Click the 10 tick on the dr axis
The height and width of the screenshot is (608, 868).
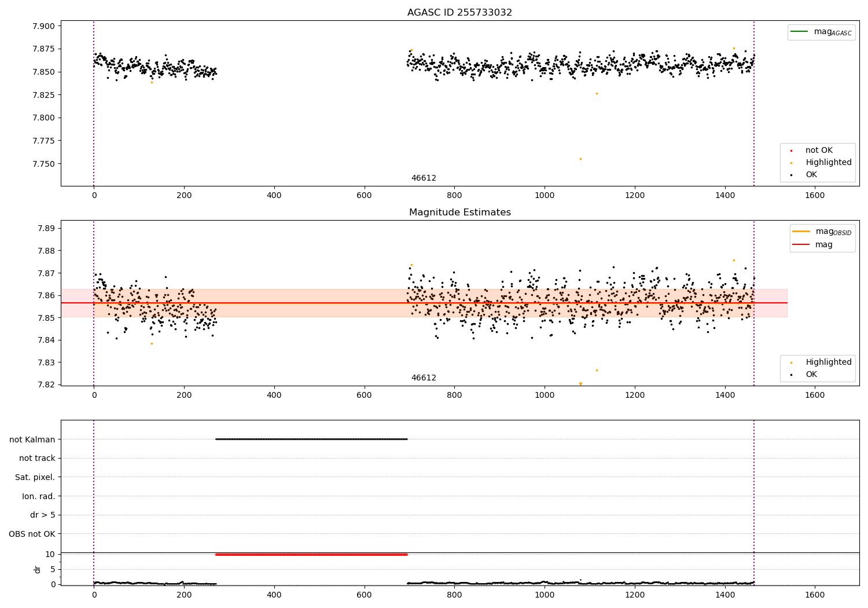click(50, 554)
